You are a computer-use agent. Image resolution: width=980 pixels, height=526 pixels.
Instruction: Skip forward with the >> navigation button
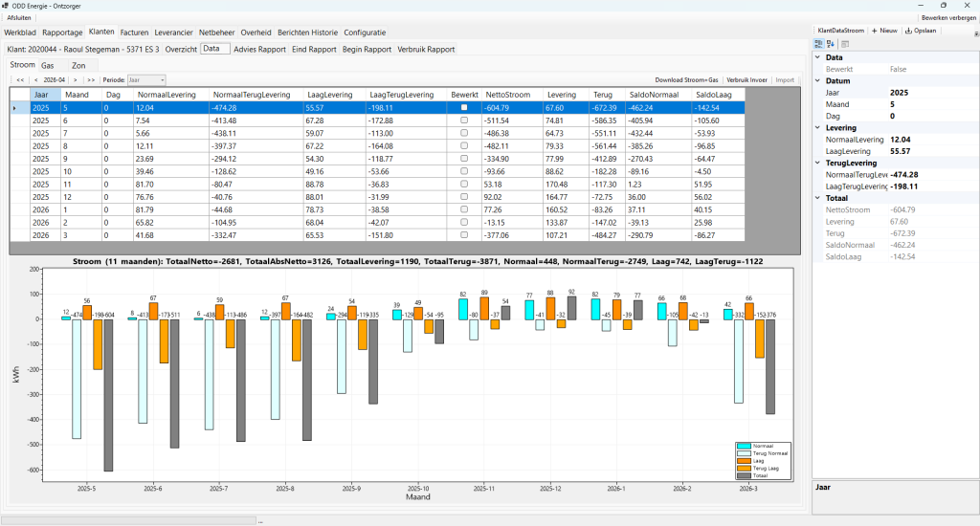91,80
